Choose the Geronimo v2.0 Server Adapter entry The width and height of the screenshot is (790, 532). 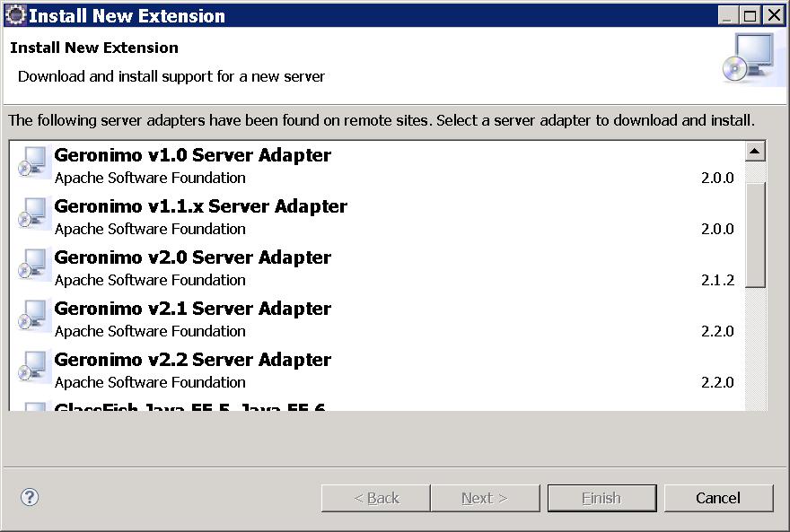tap(376, 268)
